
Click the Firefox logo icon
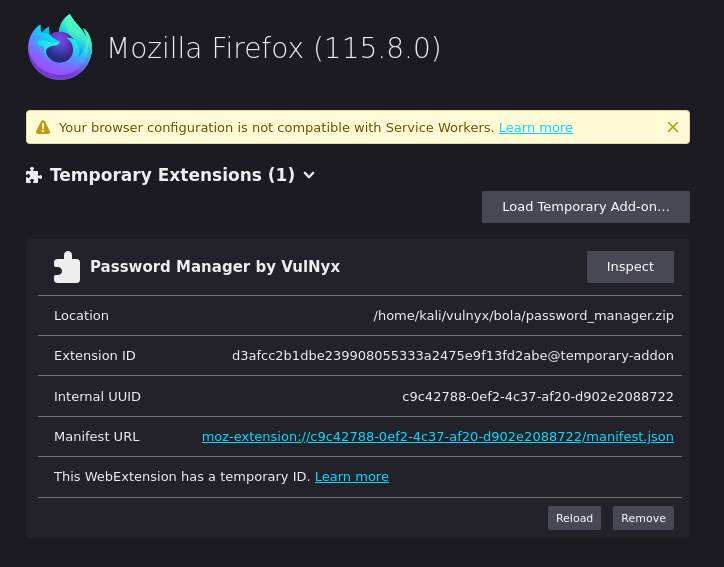(60, 47)
